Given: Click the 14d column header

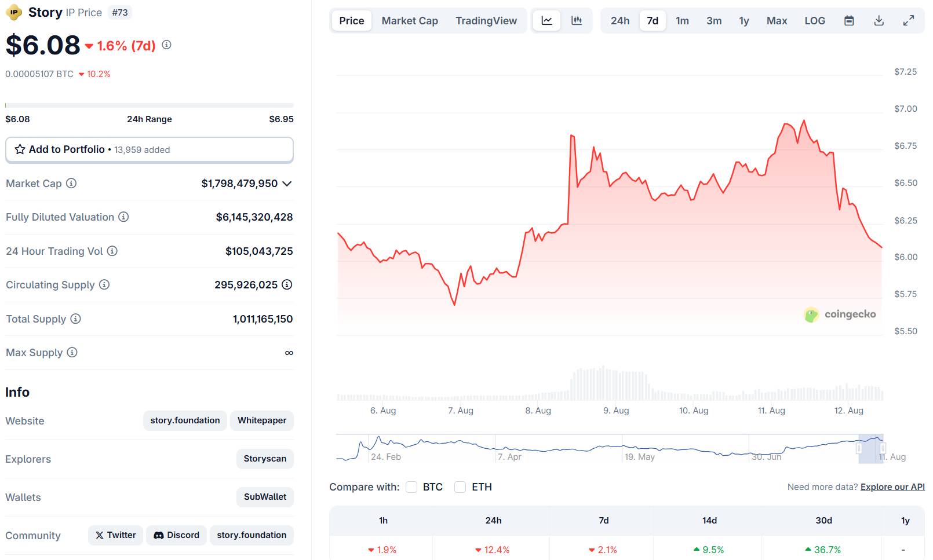Looking at the screenshot, I should pyautogui.click(x=709, y=521).
